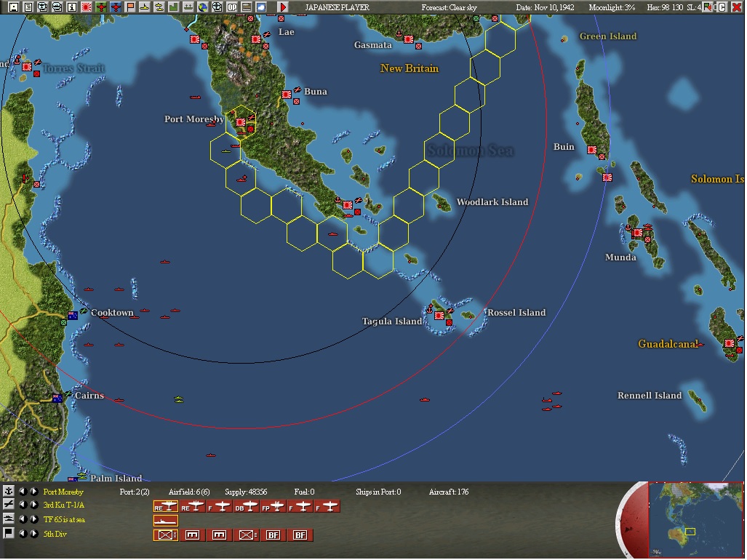Go to previous base left of Port Moresby
Screen dimensions: 747x560
coord(22,491)
